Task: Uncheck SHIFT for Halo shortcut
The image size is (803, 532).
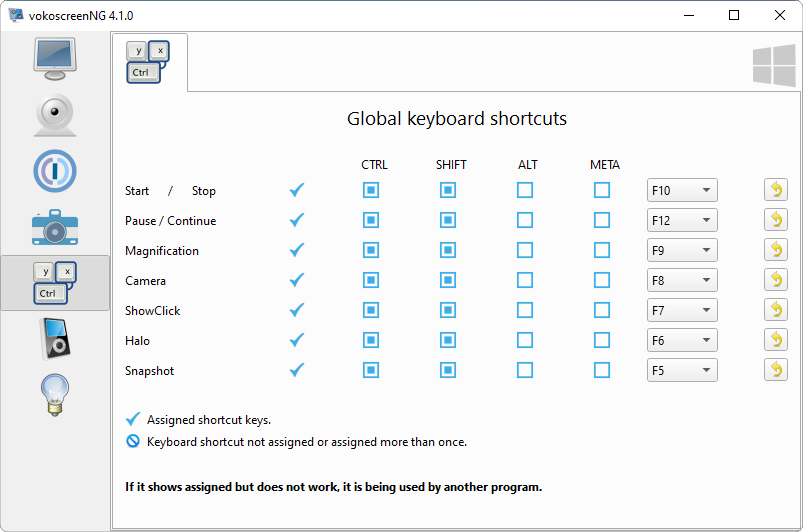Action: (x=448, y=340)
